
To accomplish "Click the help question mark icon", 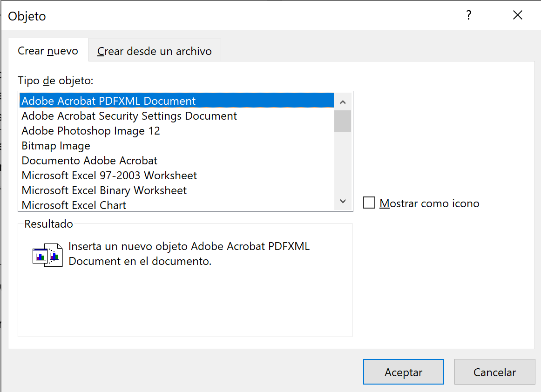I will [469, 15].
